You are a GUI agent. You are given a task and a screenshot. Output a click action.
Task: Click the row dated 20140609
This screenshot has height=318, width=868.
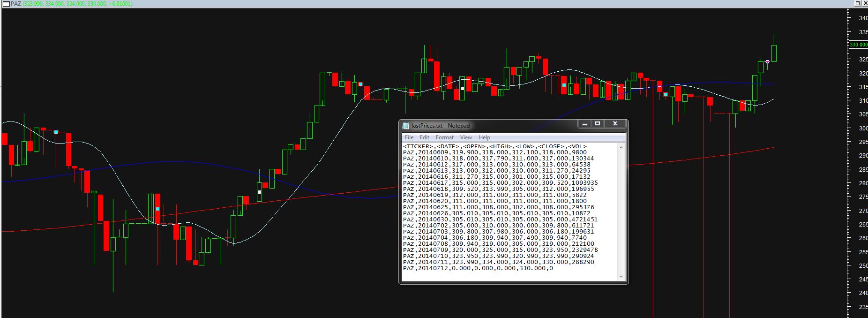(494, 152)
